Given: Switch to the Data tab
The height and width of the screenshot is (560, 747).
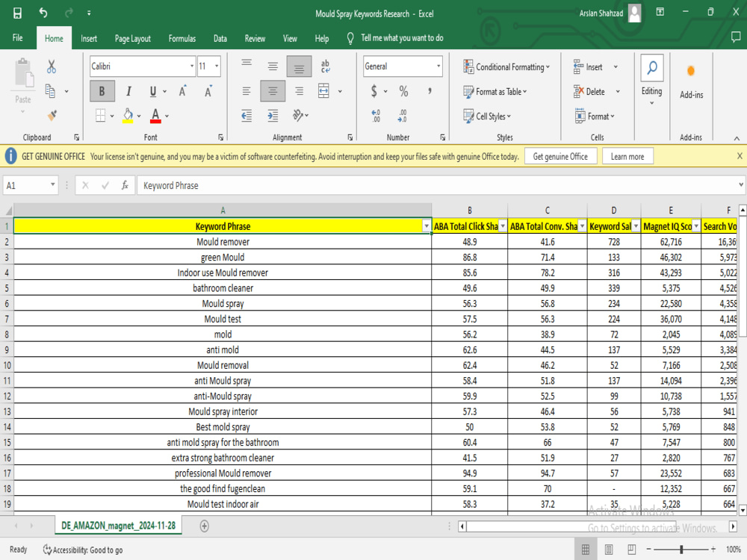Looking at the screenshot, I should 220,39.
